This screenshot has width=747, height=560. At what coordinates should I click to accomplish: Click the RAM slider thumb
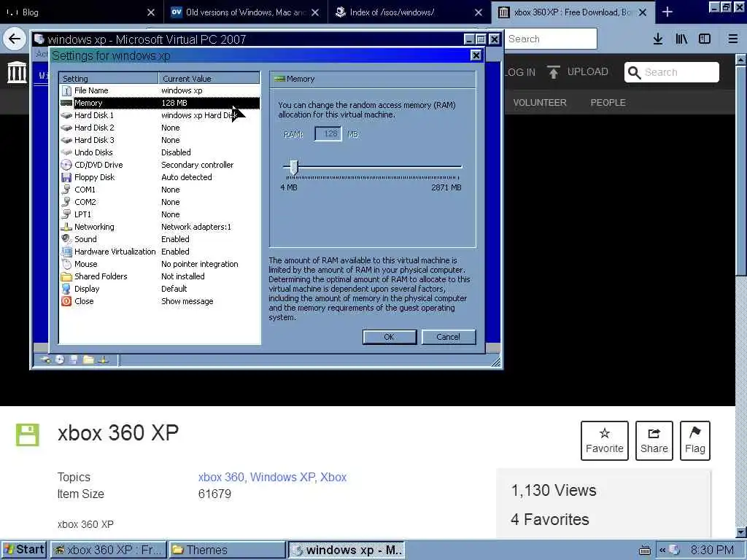pos(294,168)
